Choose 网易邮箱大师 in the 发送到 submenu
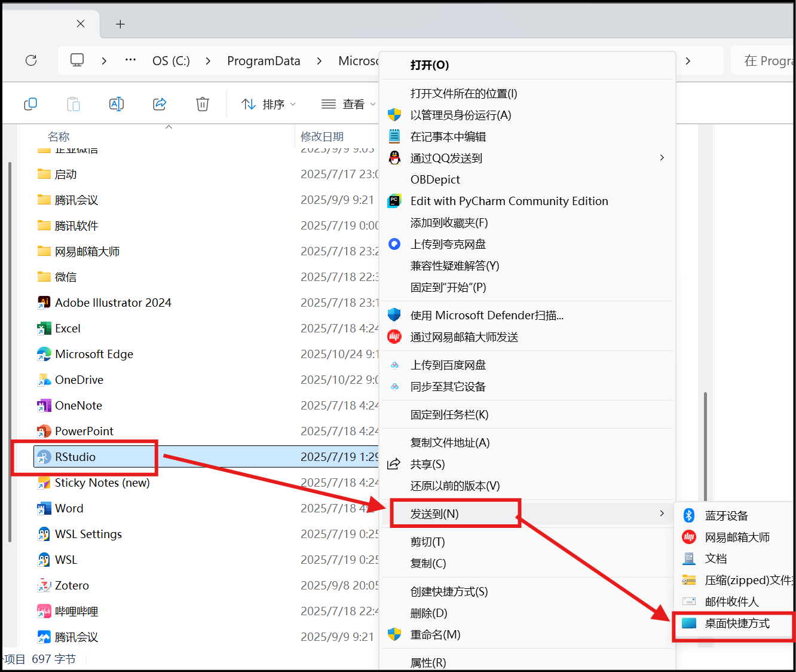Viewport: 796px width, 672px height. pyautogui.click(x=735, y=537)
